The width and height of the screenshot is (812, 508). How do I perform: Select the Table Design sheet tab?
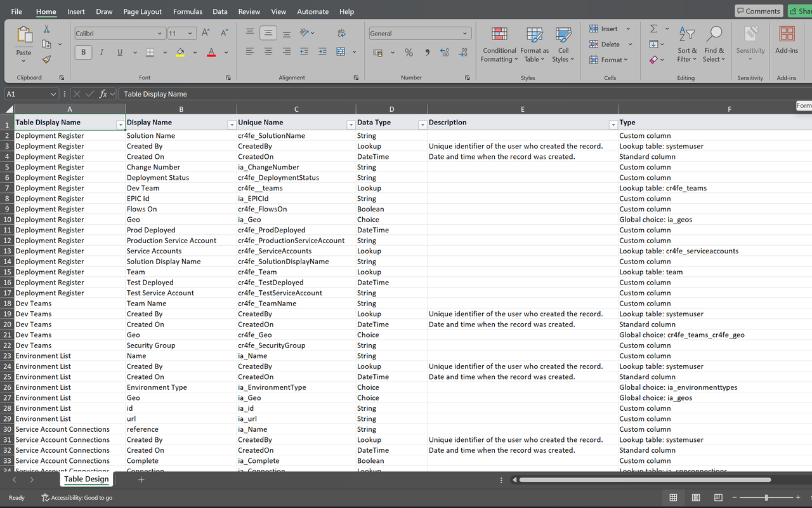(86, 479)
